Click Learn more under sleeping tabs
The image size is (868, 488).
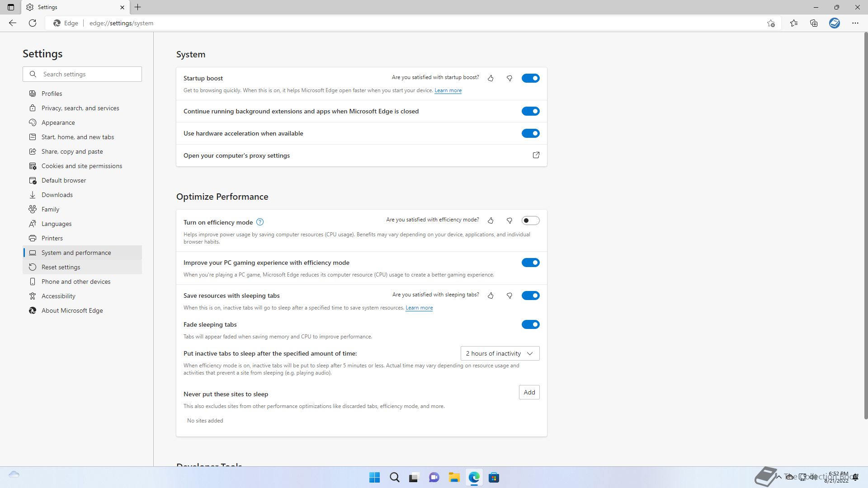click(419, 308)
